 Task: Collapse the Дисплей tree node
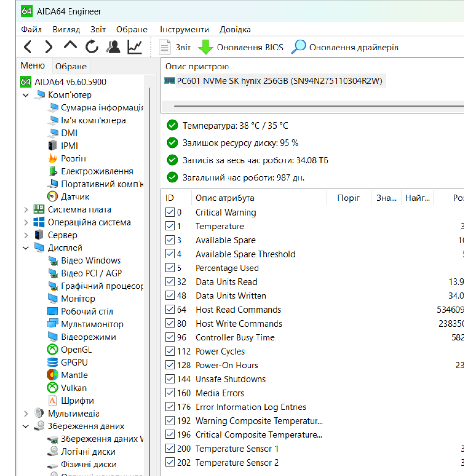[26, 248]
